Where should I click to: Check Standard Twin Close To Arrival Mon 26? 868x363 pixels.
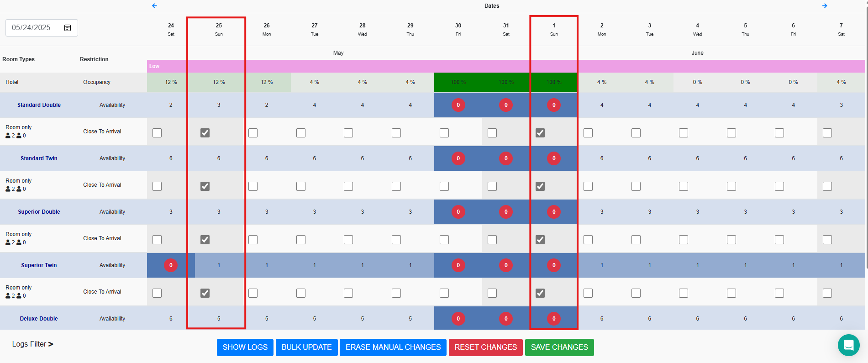coord(253,186)
